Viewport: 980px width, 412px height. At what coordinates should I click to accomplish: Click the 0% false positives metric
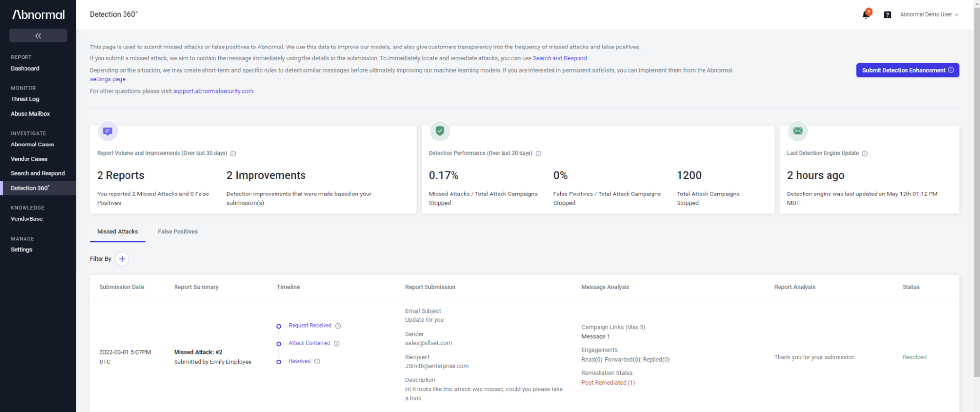coord(560,175)
